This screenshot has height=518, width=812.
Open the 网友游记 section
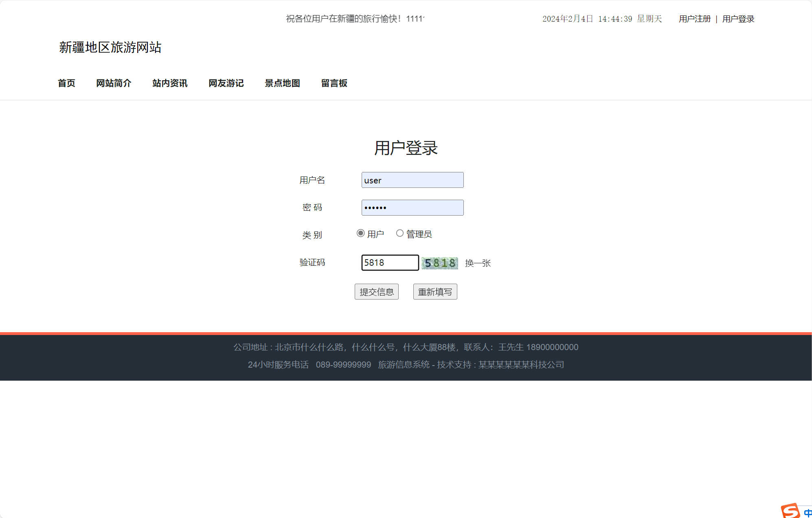tap(226, 83)
